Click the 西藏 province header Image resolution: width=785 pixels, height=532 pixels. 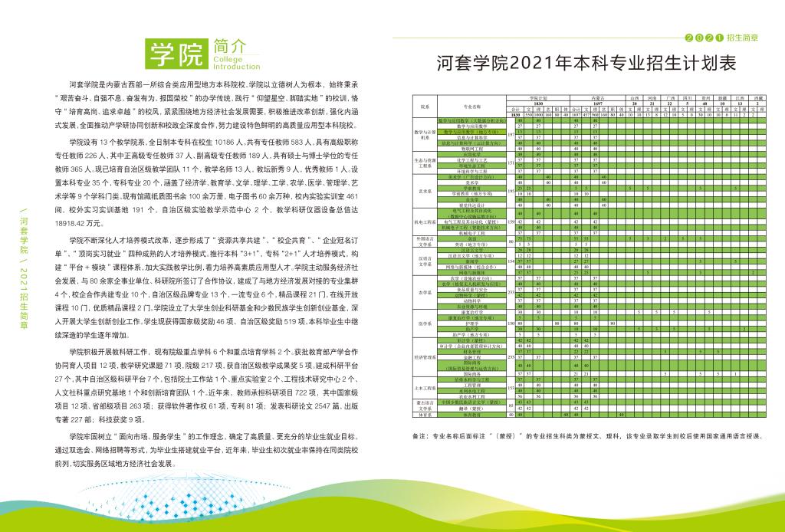(x=757, y=98)
